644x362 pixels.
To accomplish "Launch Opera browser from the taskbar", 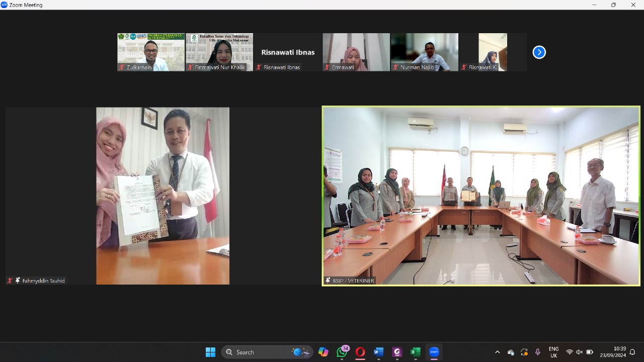I will [x=360, y=352].
